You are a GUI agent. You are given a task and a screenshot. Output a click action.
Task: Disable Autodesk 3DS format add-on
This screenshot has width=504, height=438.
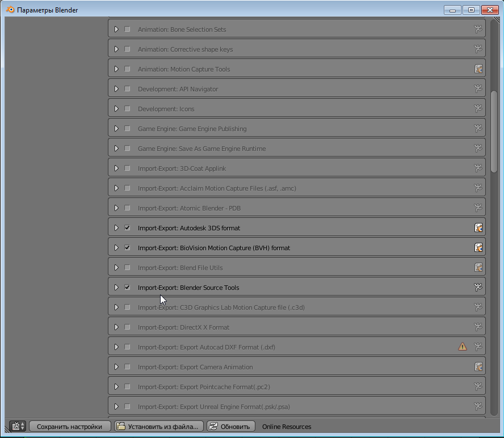point(127,228)
